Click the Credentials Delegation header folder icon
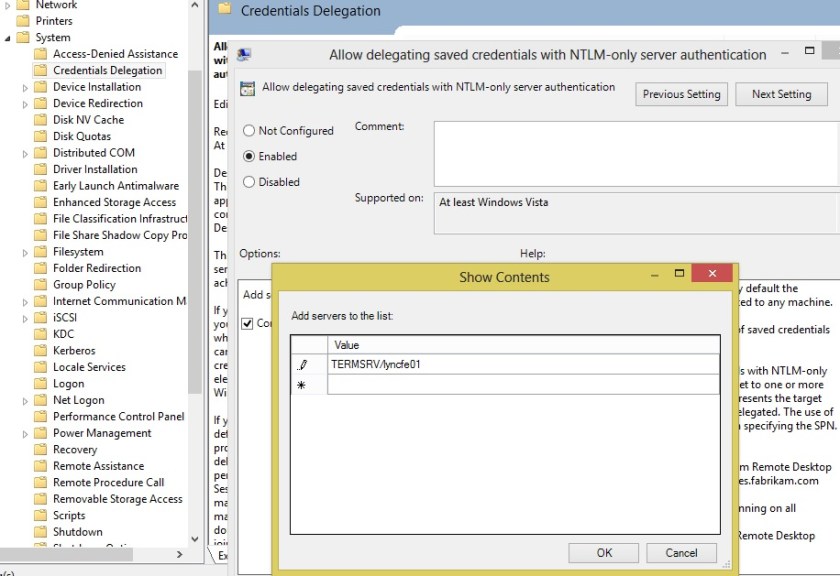 [224, 10]
